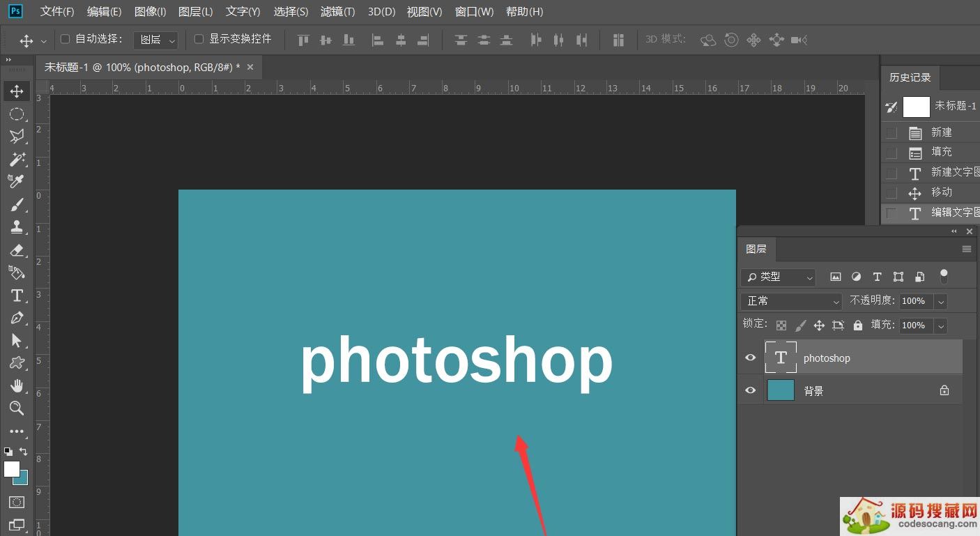Open the 文件(F) menu
Viewport: 980px width, 536px height.
[57, 12]
